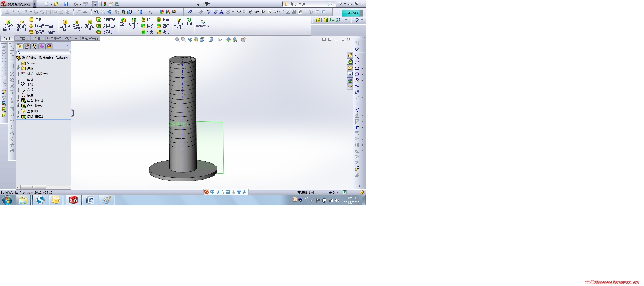The image size is (644, 286).
Task: Open 参考几何体 reference geometry
Action: 179,24
